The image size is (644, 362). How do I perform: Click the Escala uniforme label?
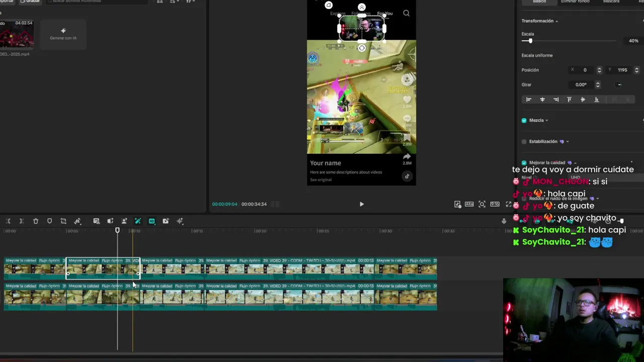click(537, 55)
